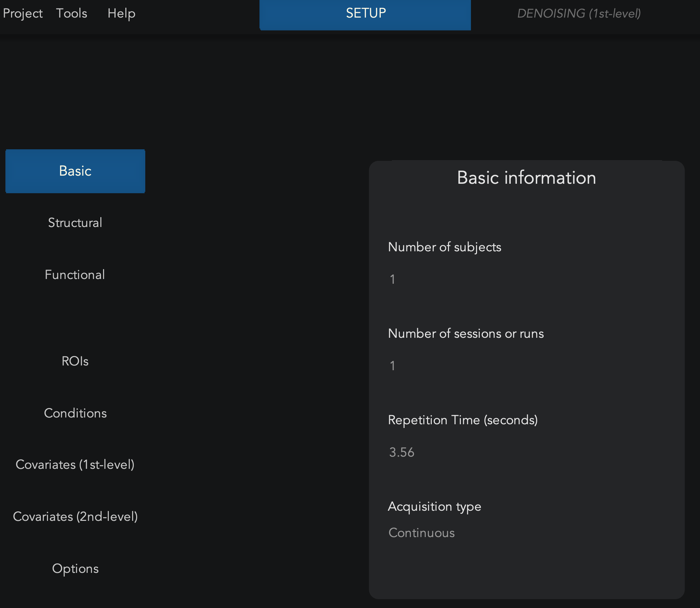Viewport: 700px width, 608px height.
Task: Go to the Functional section
Action: (x=75, y=275)
